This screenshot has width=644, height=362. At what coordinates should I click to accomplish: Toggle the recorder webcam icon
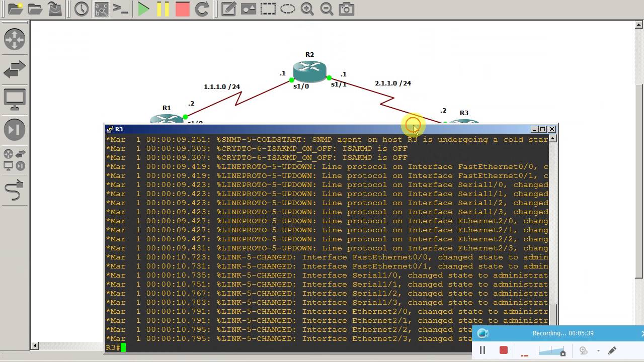[584, 350]
